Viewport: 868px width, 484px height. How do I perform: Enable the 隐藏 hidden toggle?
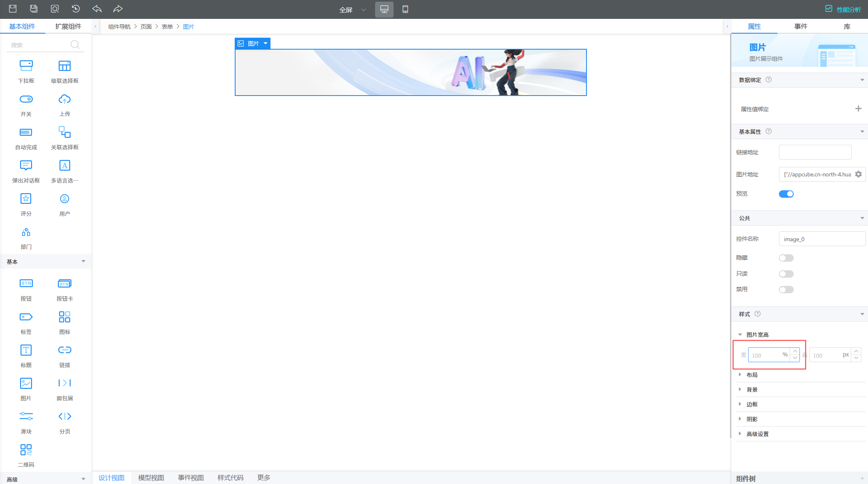click(x=786, y=258)
